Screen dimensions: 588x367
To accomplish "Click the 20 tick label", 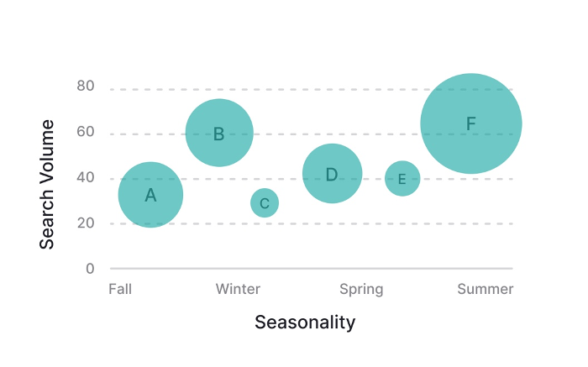I will click(x=86, y=223).
